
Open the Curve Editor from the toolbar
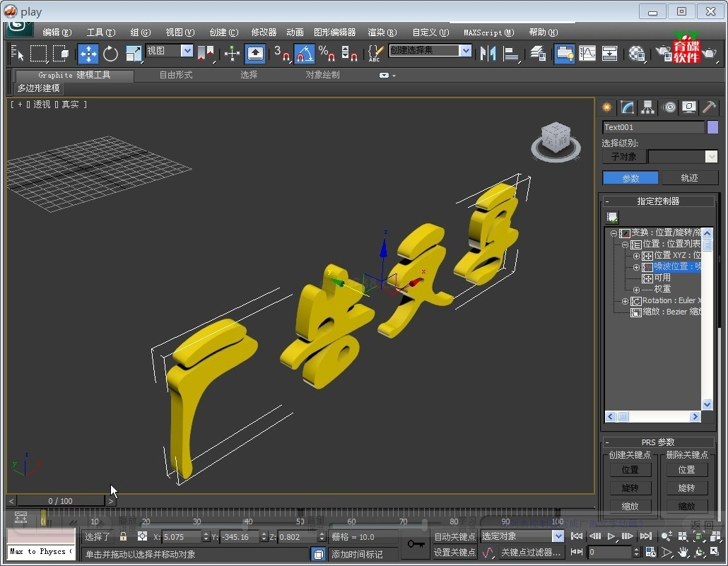pyautogui.click(x=587, y=54)
